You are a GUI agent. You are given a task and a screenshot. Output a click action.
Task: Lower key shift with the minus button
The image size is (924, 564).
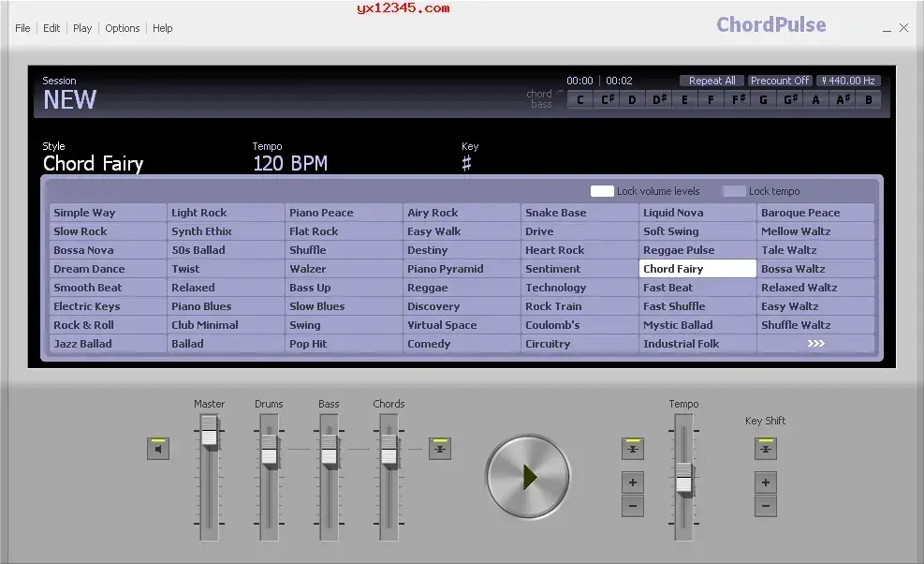766,506
